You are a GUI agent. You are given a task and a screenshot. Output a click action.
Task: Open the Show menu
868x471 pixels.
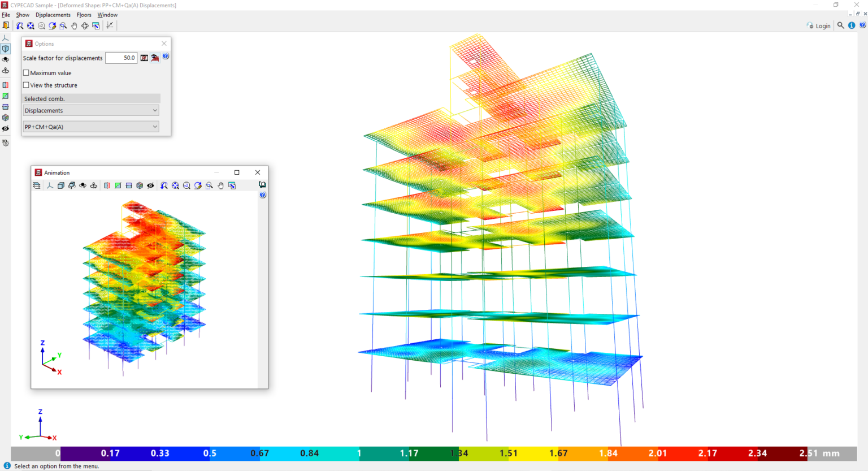(x=23, y=15)
